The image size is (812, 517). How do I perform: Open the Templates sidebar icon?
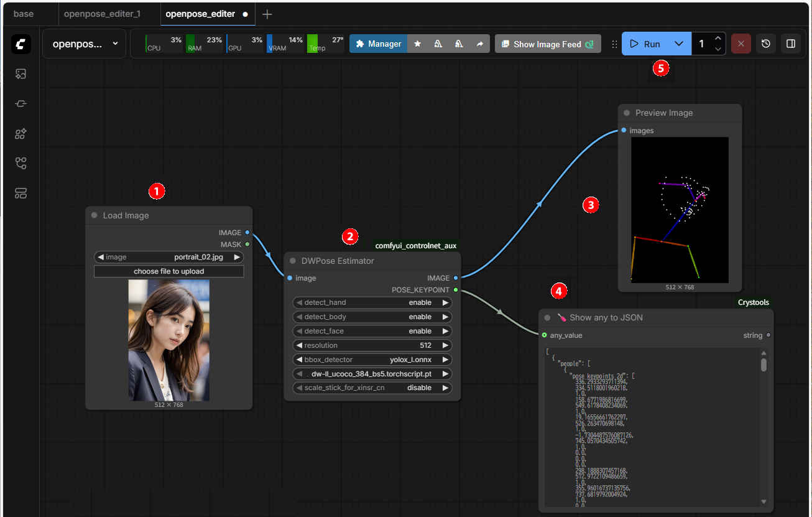[21, 193]
